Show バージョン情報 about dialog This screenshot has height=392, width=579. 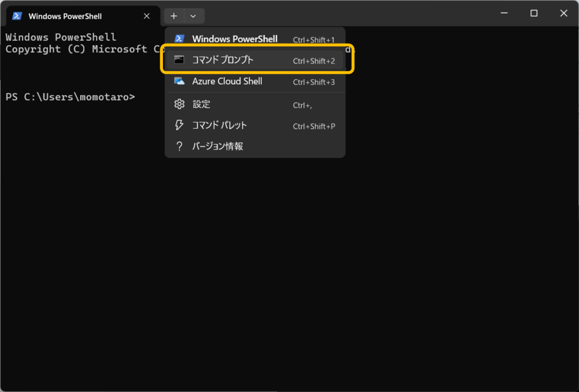coord(255,147)
